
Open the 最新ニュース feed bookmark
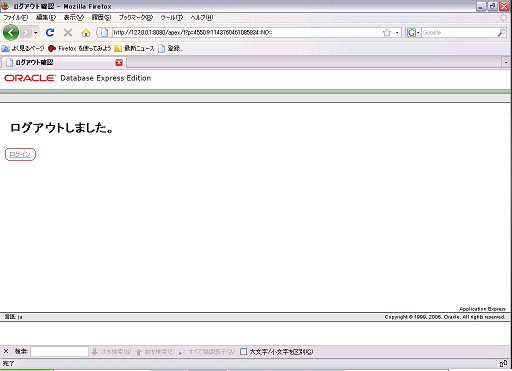coord(134,48)
